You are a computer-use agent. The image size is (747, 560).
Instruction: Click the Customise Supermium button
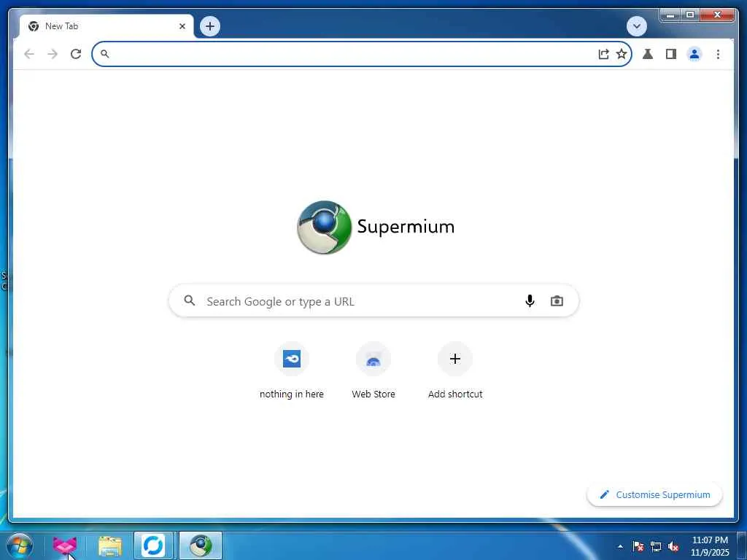(x=654, y=495)
